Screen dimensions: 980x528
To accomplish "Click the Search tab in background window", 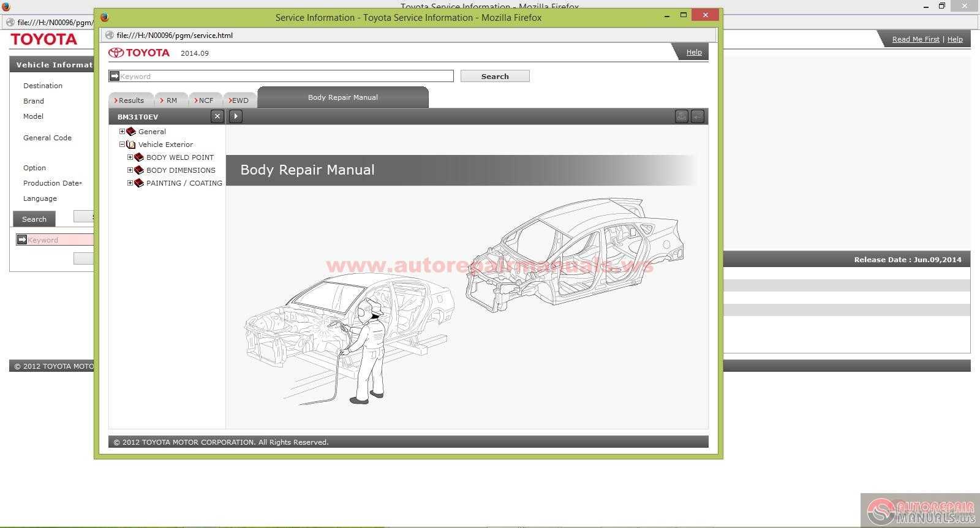I will pyautogui.click(x=34, y=219).
